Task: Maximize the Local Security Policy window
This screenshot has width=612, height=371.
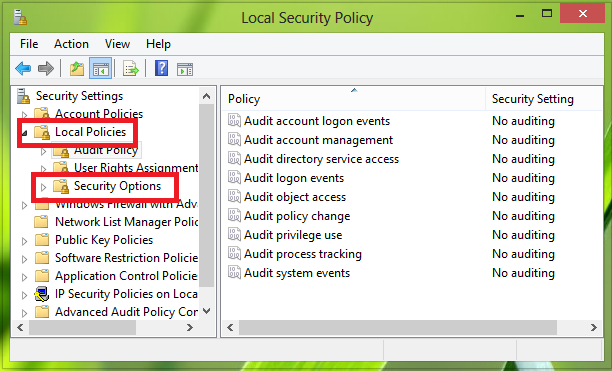Action: 547,13
